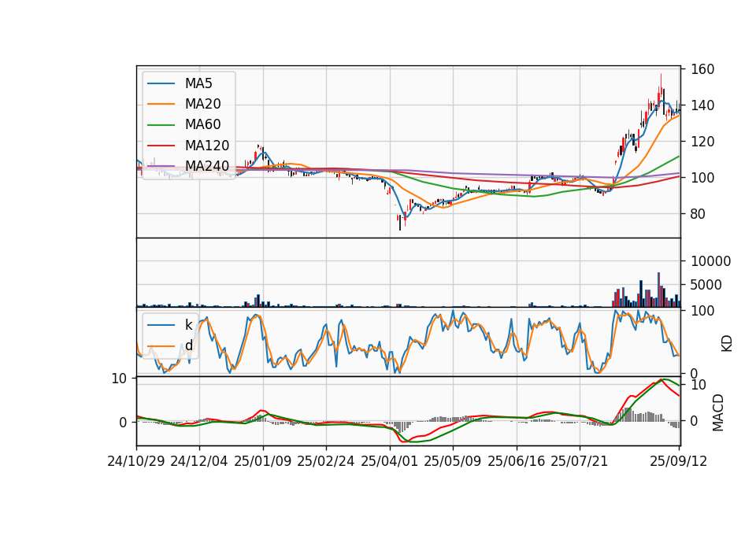This screenshot has width=756, height=543.
Task: Click the MA60 legend label
Action: (x=202, y=125)
